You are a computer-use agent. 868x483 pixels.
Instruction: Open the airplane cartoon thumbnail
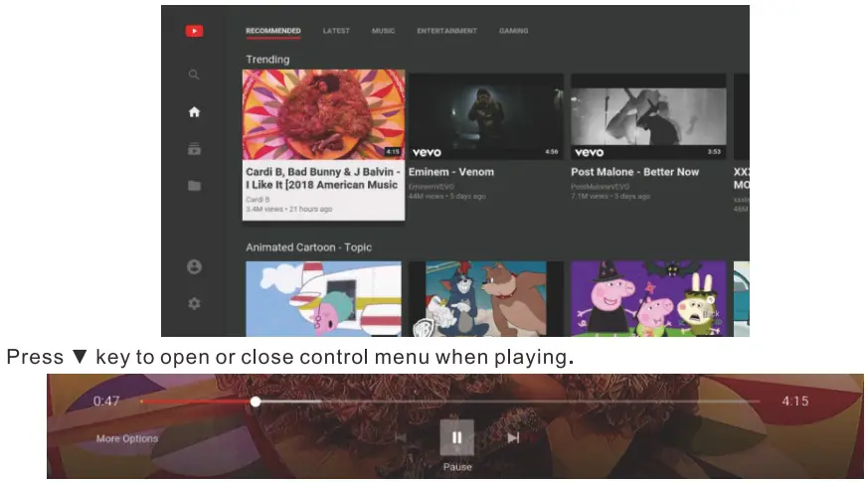[323, 299]
